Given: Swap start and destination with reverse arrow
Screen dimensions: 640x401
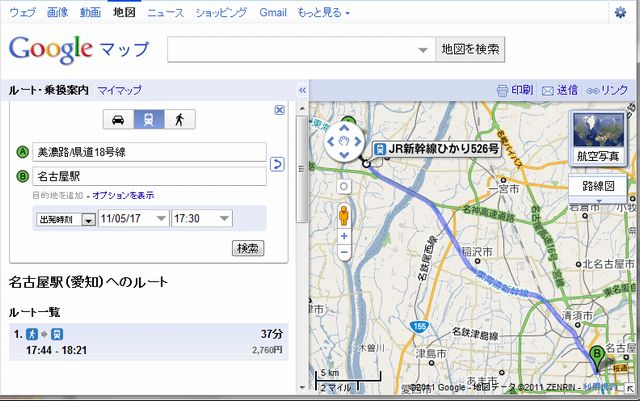Looking at the screenshot, I should 277,164.
